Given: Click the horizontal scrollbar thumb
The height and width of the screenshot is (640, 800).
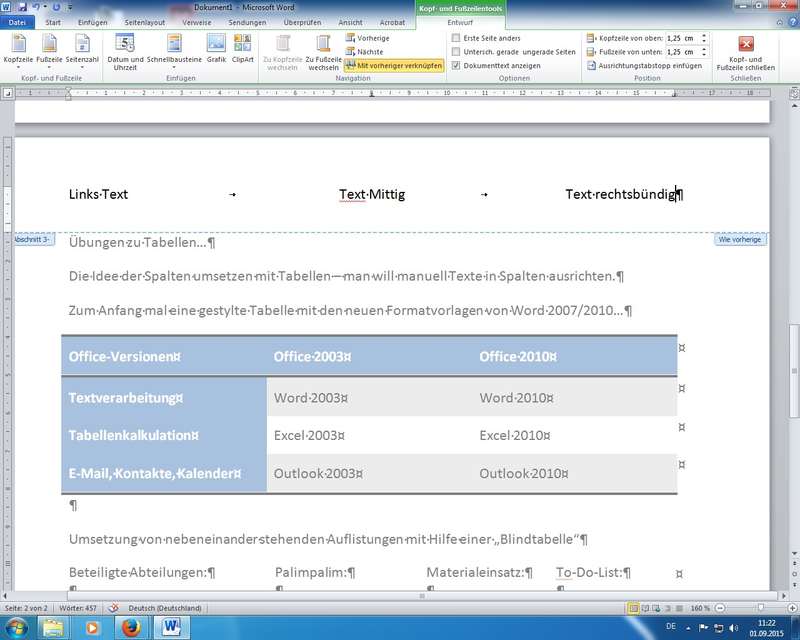Looking at the screenshot, I should pyautogui.click(x=421, y=596).
